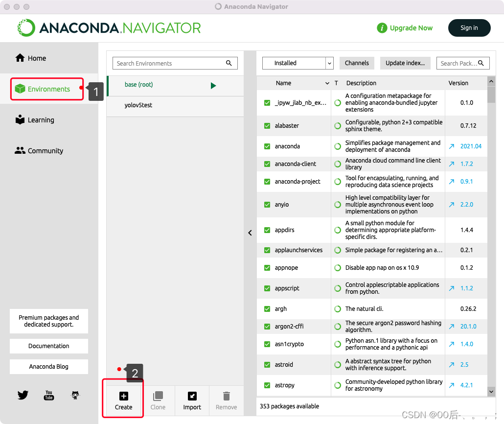Toggle the applaunchservices checkbox
504x424 pixels.
(x=267, y=250)
